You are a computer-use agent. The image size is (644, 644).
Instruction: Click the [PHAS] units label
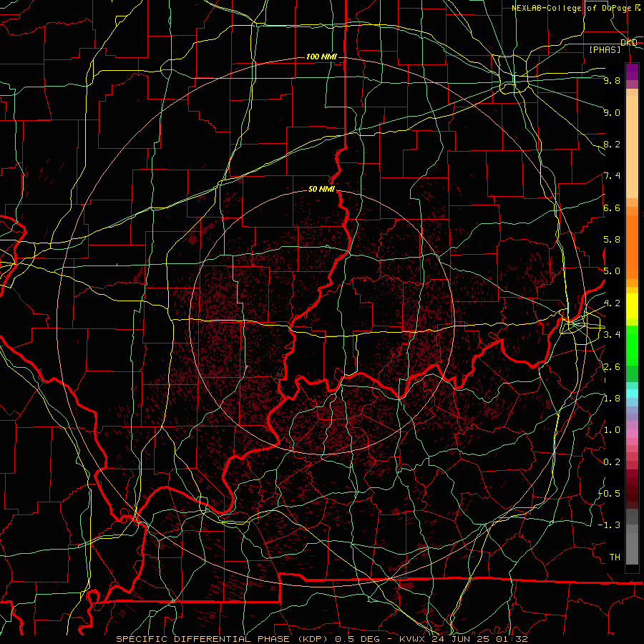click(x=605, y=49)
